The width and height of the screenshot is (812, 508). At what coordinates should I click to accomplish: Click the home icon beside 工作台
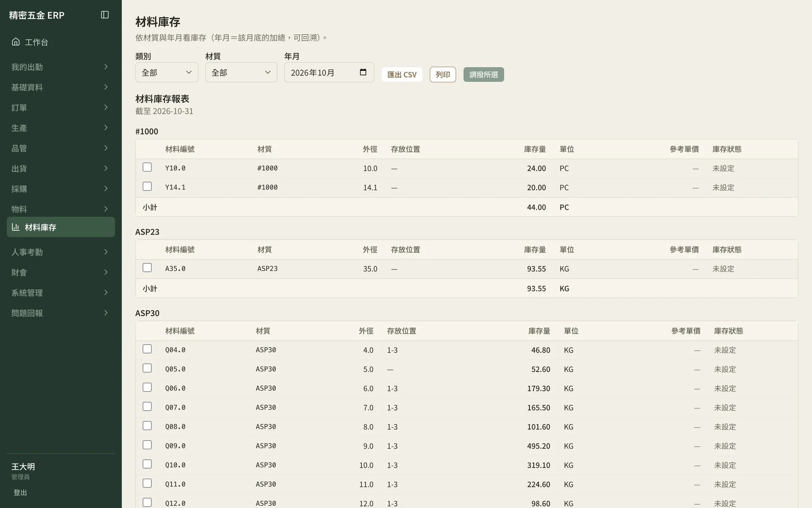tap(16, 41)
